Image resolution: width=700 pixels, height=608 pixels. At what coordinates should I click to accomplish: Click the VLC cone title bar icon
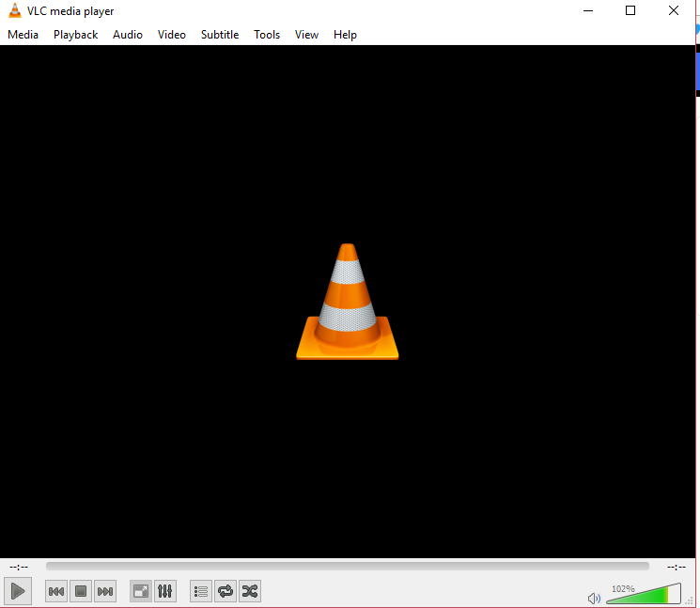[15, 10]
